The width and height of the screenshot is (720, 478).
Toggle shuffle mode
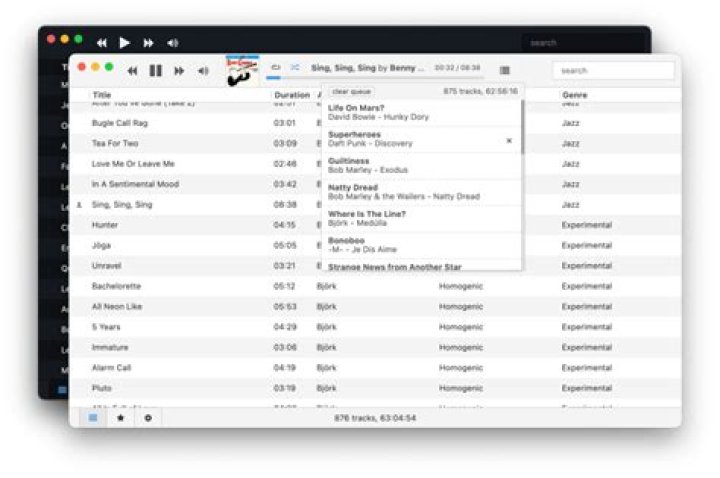[295, 67]
